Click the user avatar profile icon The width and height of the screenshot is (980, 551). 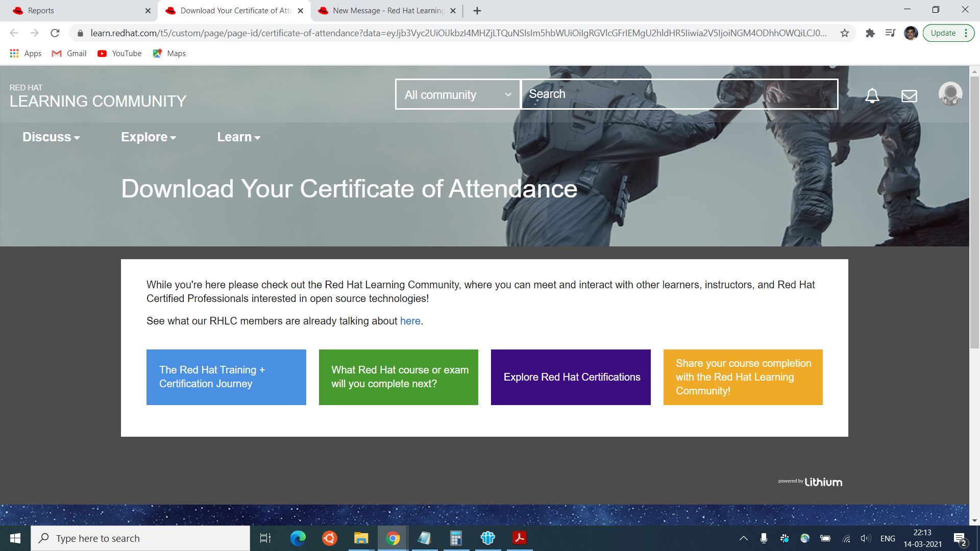pos(950,94)
